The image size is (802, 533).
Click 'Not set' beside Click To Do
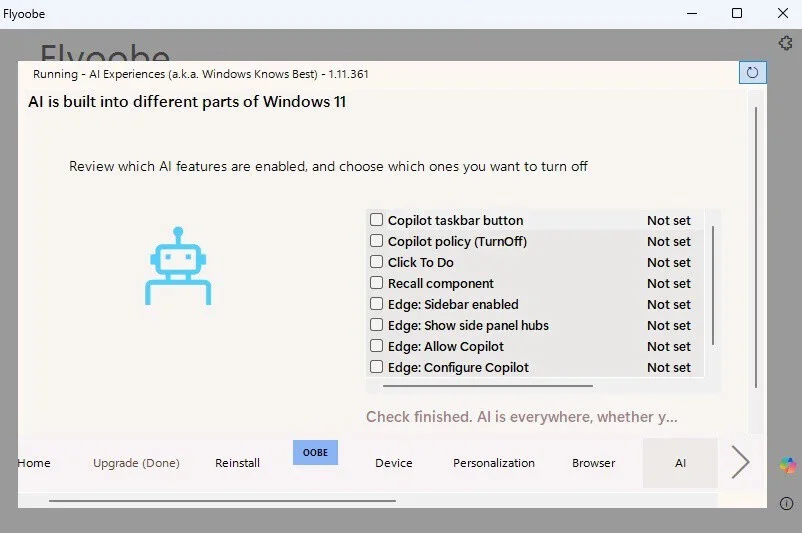pos(669,262)
